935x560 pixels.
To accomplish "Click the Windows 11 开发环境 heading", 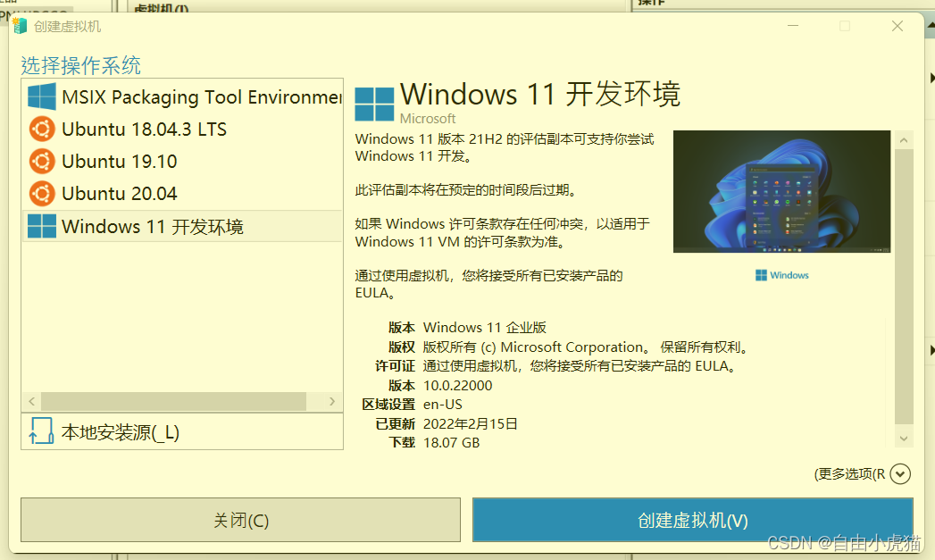I will 540,94.
